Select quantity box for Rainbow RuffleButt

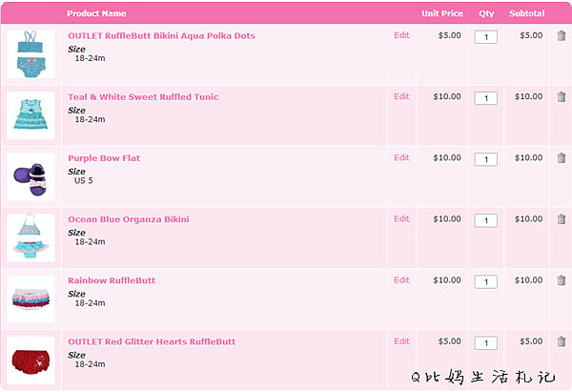[x=486, y=281]
